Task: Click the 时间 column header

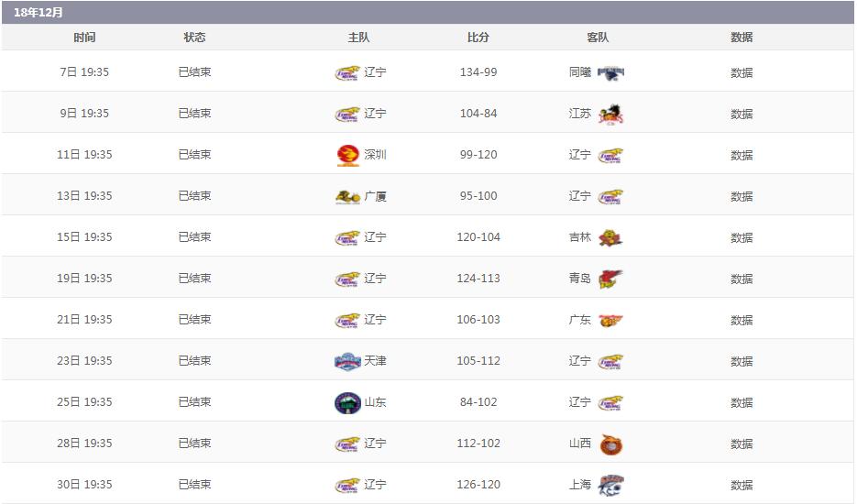Action: 84,38
